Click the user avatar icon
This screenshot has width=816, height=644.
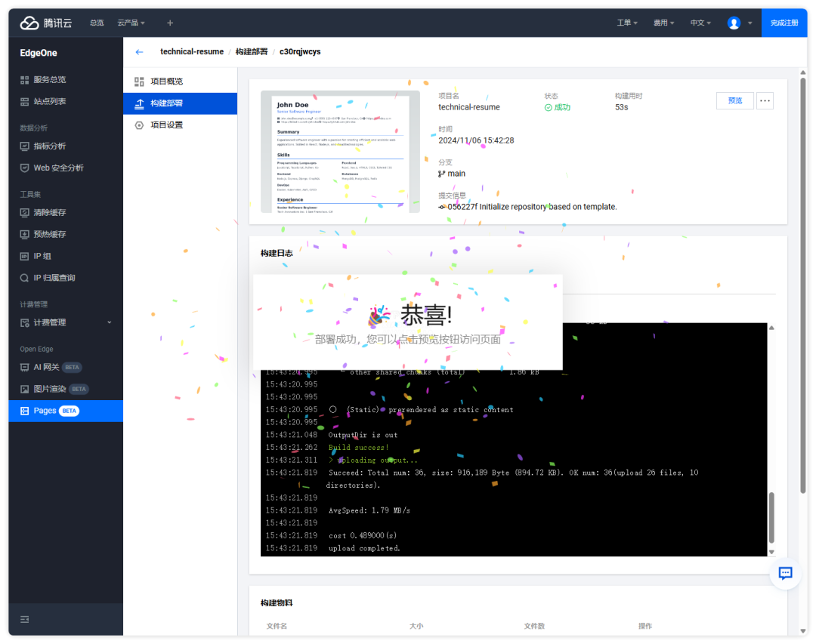pos(734,23)
